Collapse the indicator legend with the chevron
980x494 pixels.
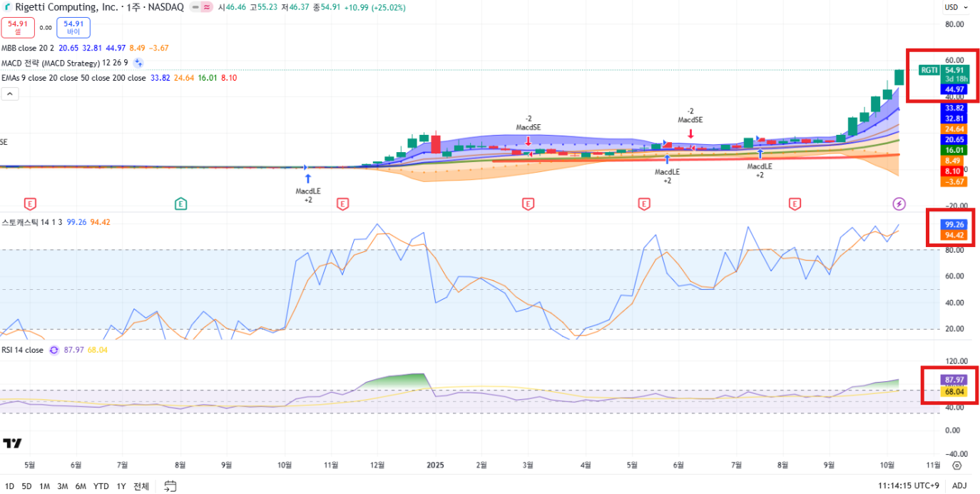pos(10,94)
